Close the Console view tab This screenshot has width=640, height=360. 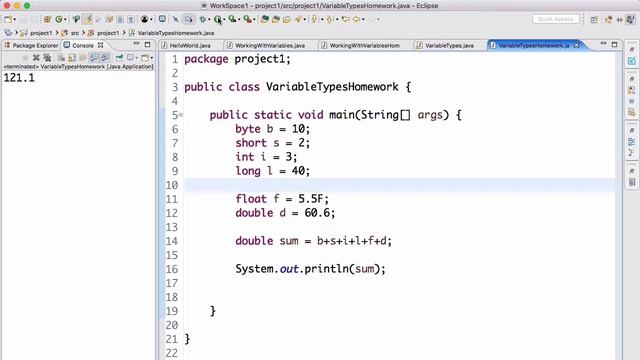coord(100,45)
